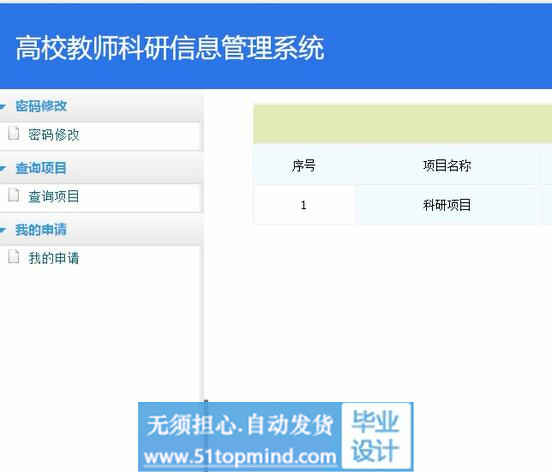
Task: Click the page icon beside 查询项目
Action: pos(13,195)
